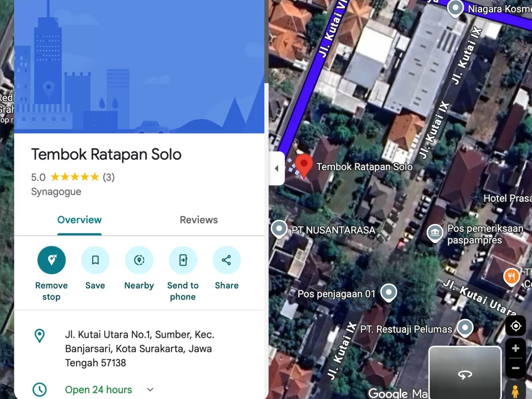Click the Pos penjagaan 01 marker dot
Viewport: 532px width, 399px height.
tap(389, 292)
